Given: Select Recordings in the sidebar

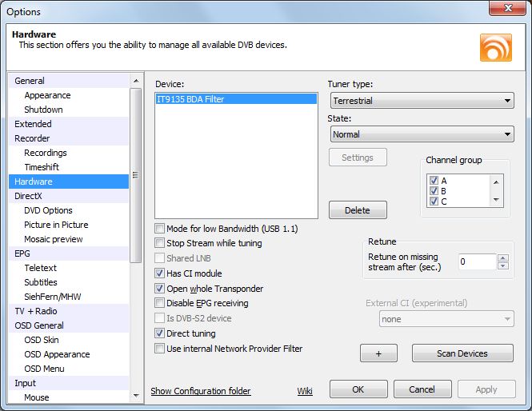Looking at the screenshot, I should (46, 153).
